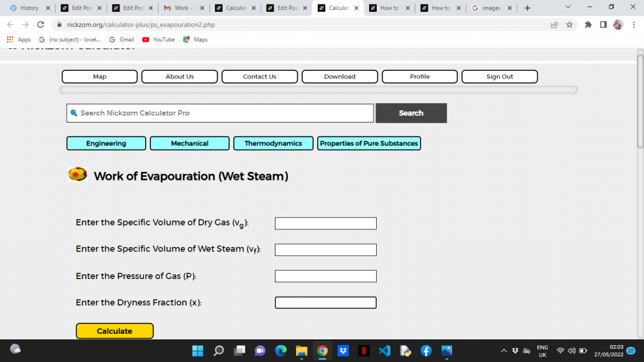
Task: Click the browser address bar URL
Action: [141, 25]
